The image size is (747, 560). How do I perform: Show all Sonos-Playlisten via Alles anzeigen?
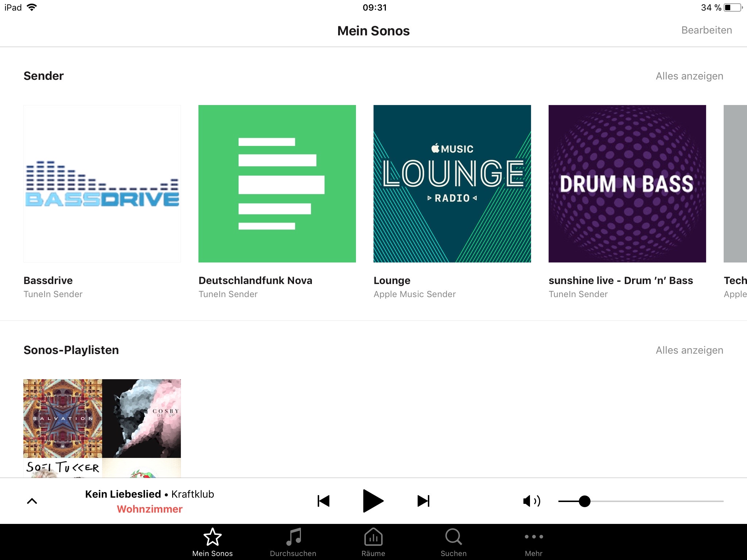point(689,350)
